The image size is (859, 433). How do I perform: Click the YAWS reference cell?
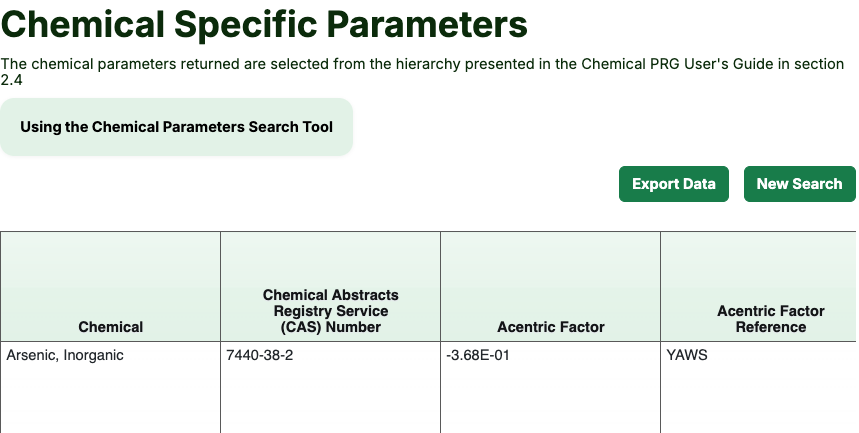pyautogui.click(x=686, y=355)
